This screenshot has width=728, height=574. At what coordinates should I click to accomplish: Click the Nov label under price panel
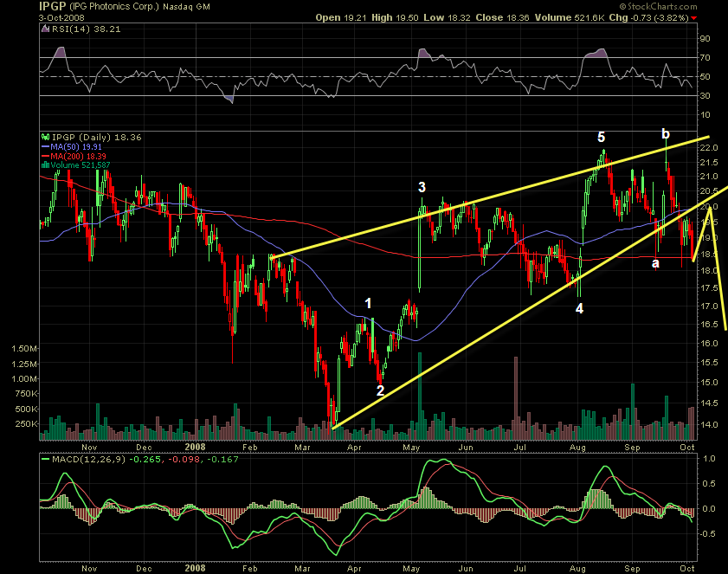pos(89,448)
